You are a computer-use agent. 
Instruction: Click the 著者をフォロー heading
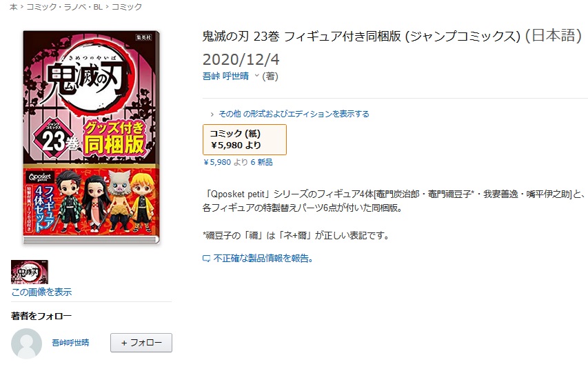[x=41, y=316]
